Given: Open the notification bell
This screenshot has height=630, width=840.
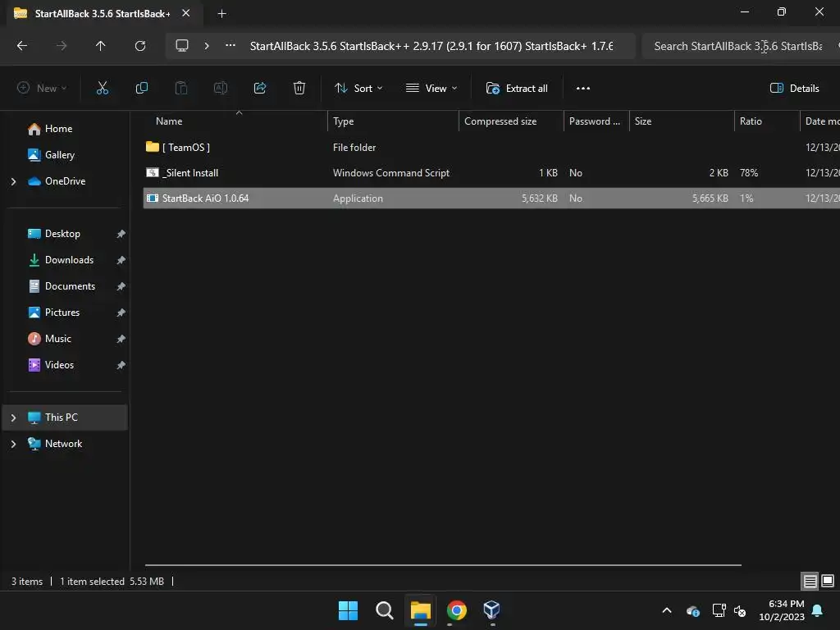Looking at the screenshot, I should pyautogui.click(x=818, y=610).
